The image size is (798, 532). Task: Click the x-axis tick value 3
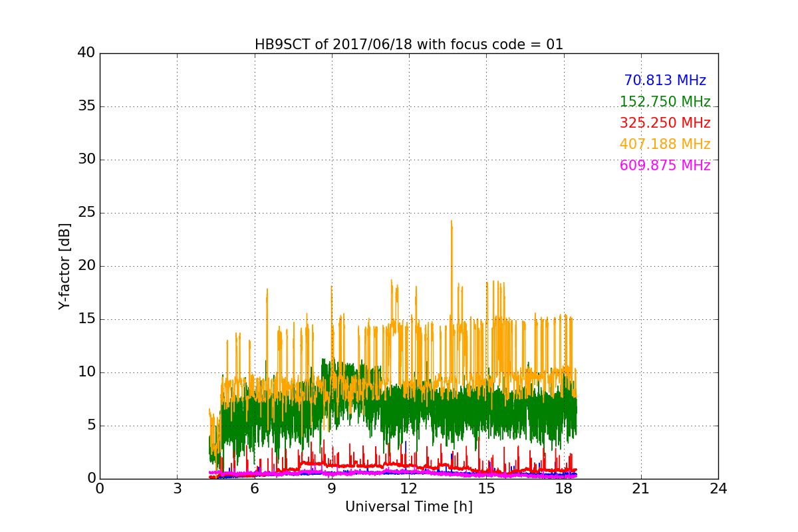tap(177, 489)
